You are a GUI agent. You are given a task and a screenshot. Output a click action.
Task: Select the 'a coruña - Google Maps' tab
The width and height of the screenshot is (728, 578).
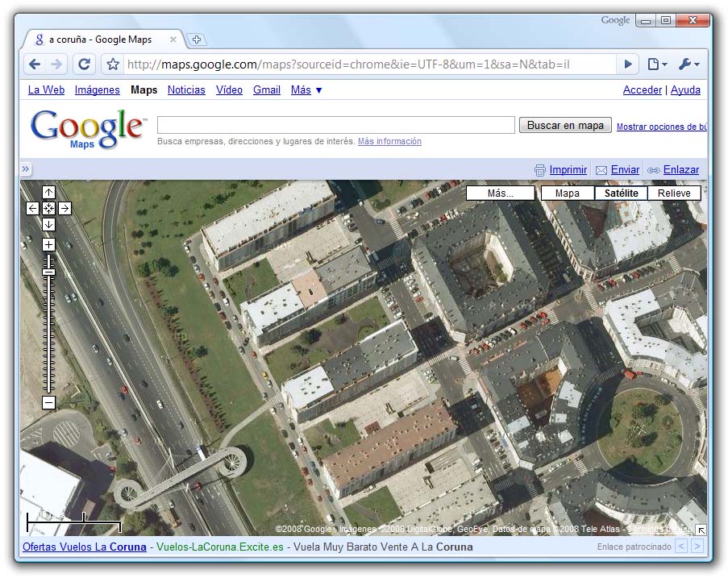pos(102,40)
